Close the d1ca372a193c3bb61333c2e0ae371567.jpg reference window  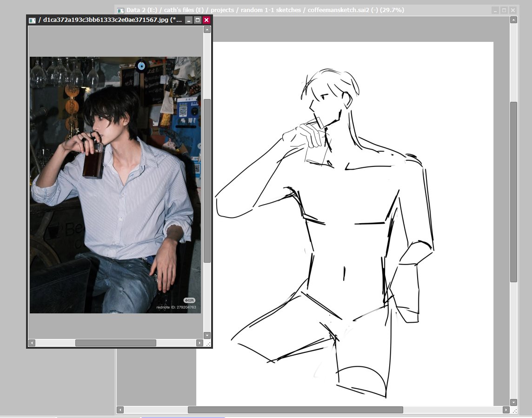pos(206,20)
